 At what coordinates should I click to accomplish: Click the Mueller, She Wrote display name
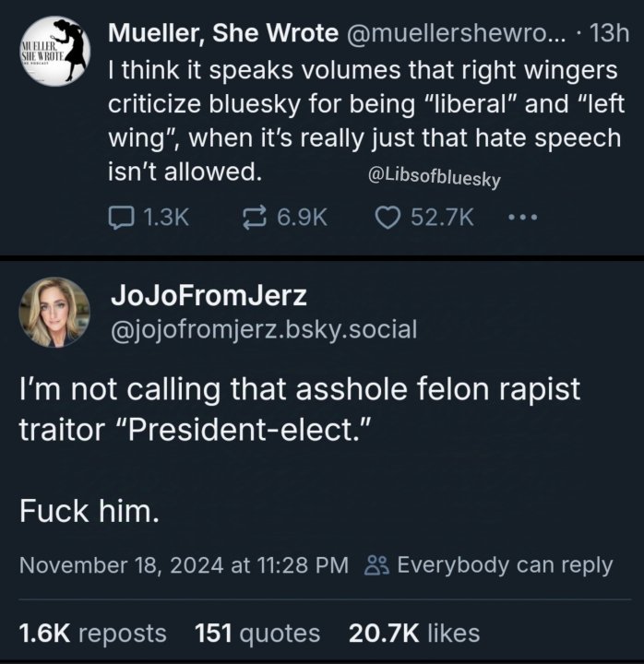[x=223, y=34]
